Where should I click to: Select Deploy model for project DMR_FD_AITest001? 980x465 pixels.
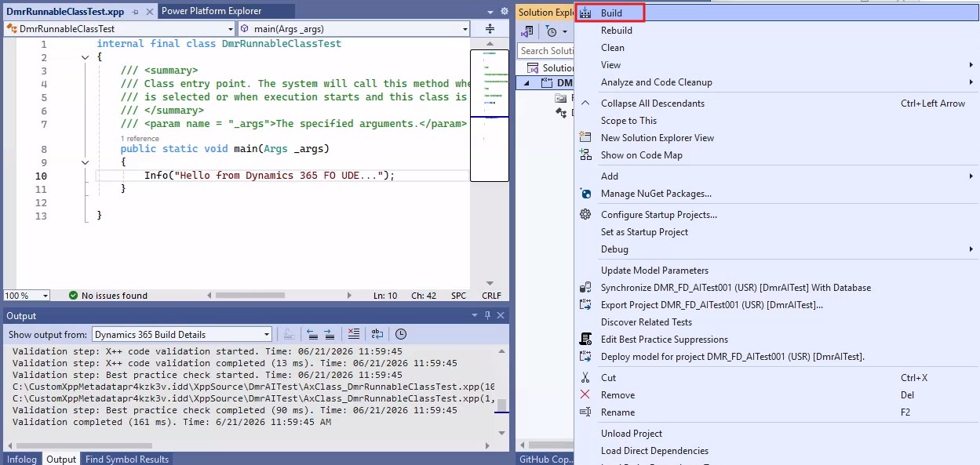coord(777,356)
